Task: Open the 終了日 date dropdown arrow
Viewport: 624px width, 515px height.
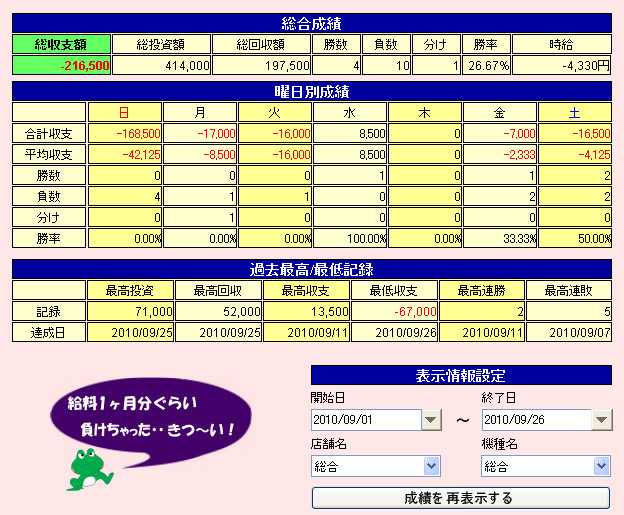Action: (x=602, y=420)
